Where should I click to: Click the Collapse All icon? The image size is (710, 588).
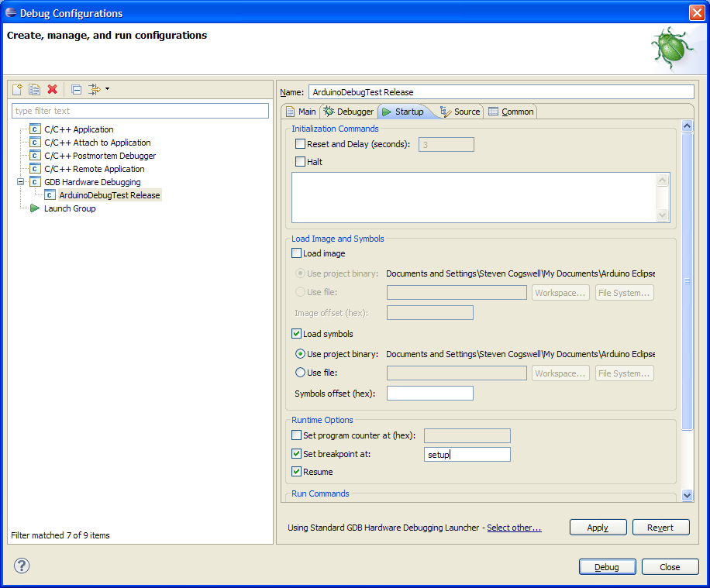pyautogui.click(x=76, y=90)
